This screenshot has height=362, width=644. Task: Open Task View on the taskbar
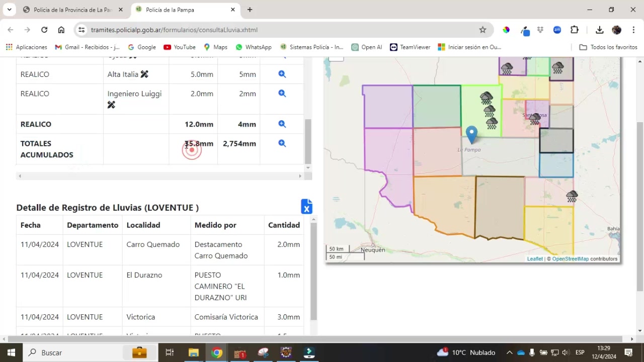pyautogui.click(x=170, y=352)
